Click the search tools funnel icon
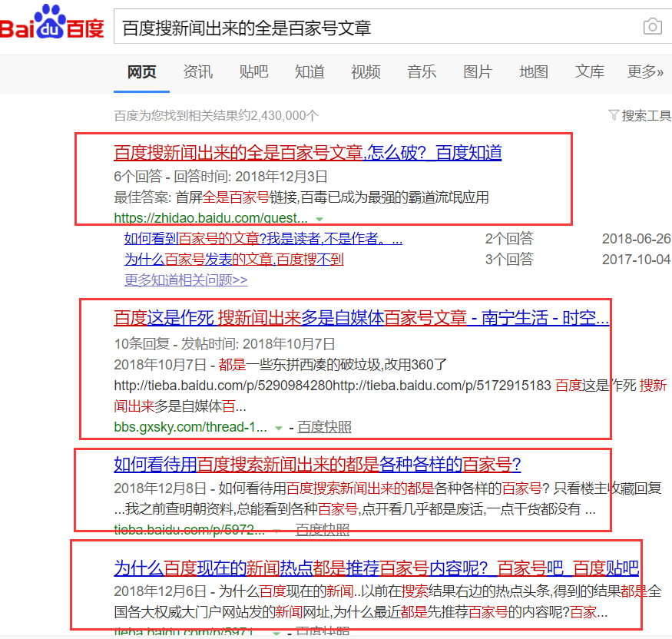Viewport: 672px width, 639px height. [614, 115]
